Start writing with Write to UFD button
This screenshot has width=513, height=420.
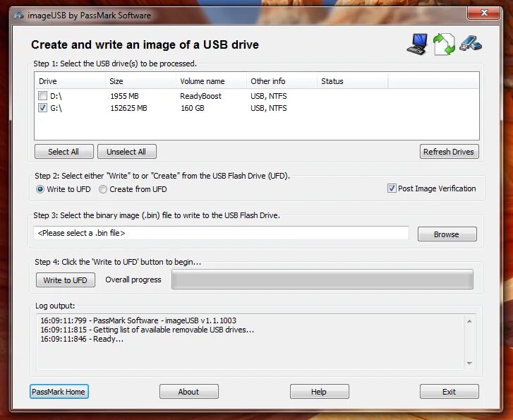coord(66,280)
